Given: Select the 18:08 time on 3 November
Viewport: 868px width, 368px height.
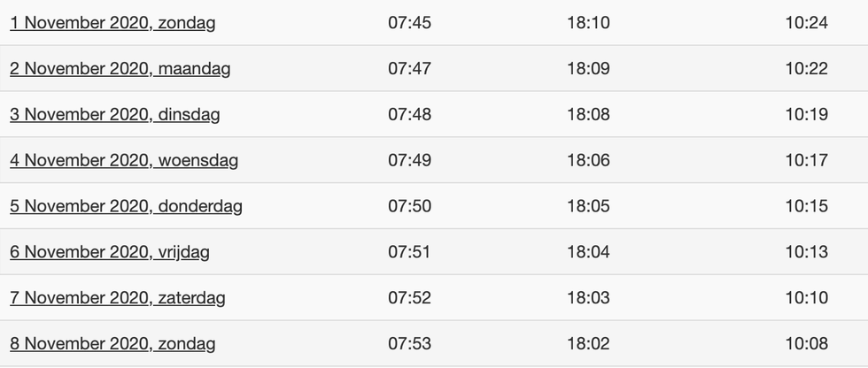Looking at the screenshot, I should click(588, 115).
